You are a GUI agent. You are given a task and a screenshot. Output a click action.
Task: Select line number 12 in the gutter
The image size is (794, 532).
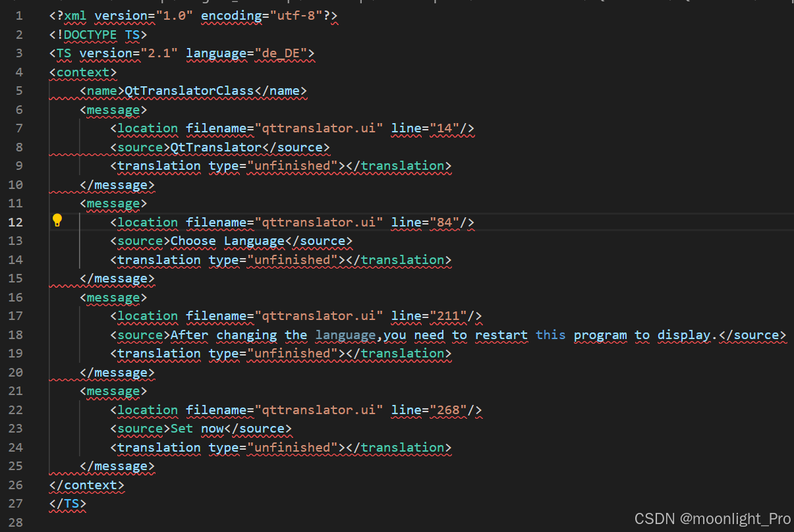click(15, 222)
